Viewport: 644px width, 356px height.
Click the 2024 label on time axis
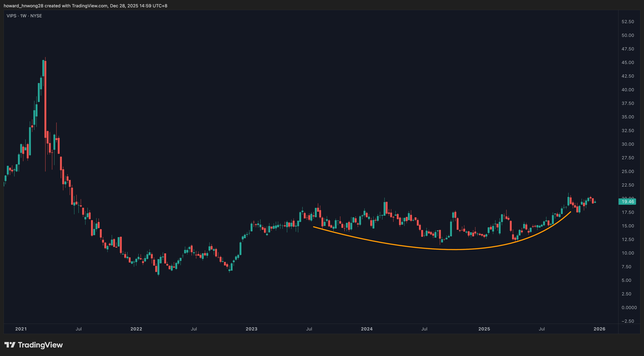367,329
